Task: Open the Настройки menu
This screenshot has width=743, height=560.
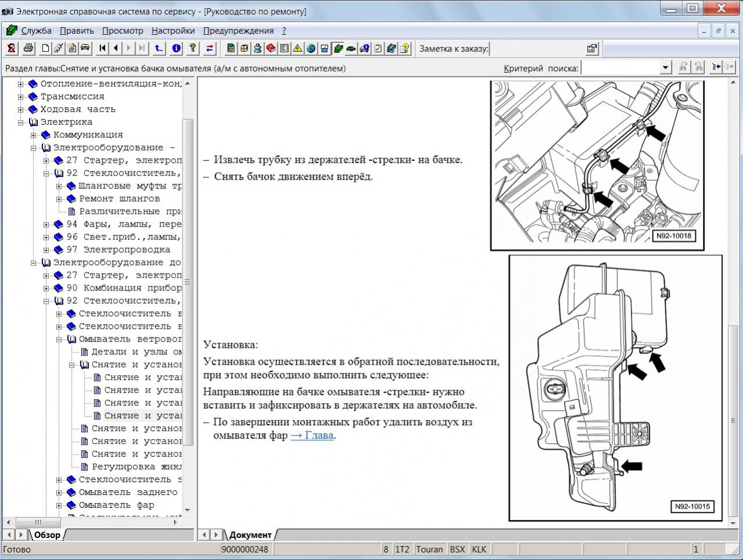Action: pyautogui.click(x=173, y=31)
